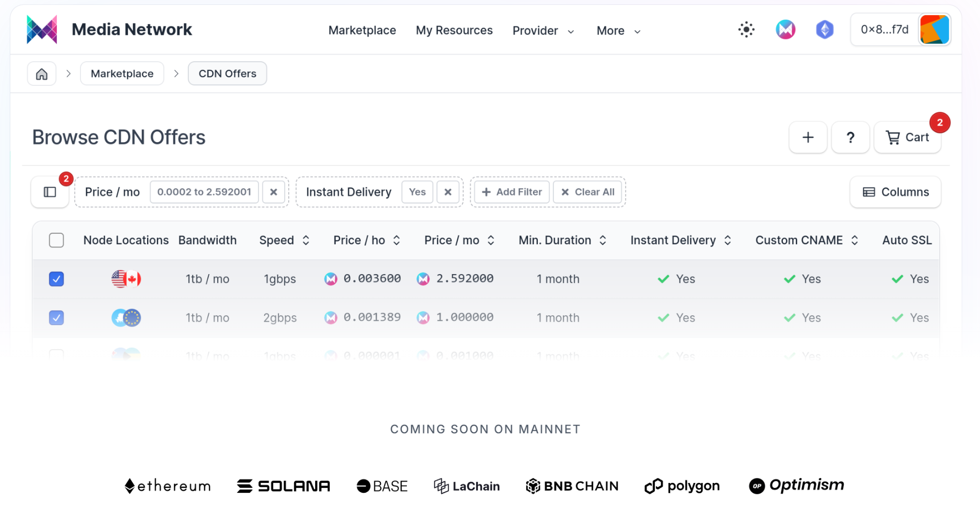Screen dimensions: 980x507
Task: Edit the price range 0.0002 to 2.592001
Action: [x=204, y=192]
